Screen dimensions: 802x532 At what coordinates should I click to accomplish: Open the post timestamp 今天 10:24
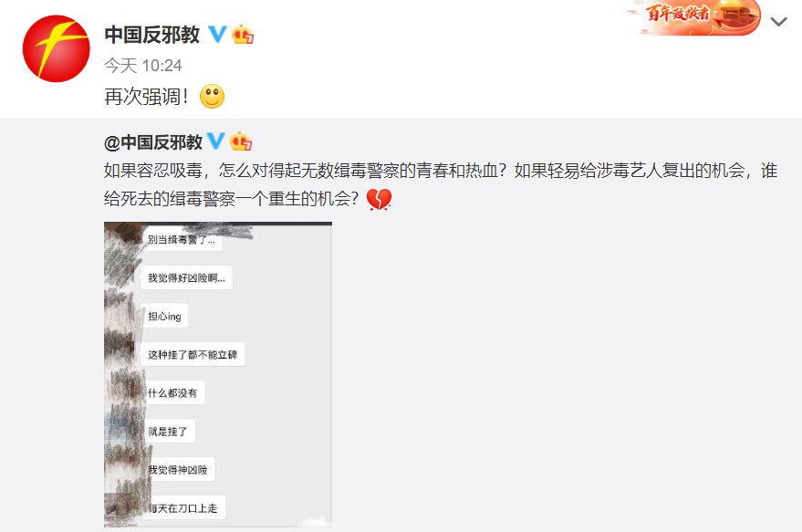coord(142,66)
